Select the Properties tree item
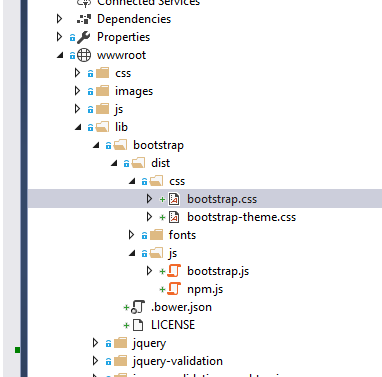Image resolution: width=382 pixels, height=377 pixels. [123, 37]
